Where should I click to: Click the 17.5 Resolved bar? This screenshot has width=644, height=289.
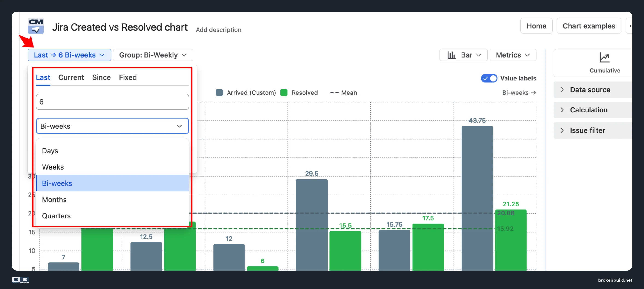428,247
